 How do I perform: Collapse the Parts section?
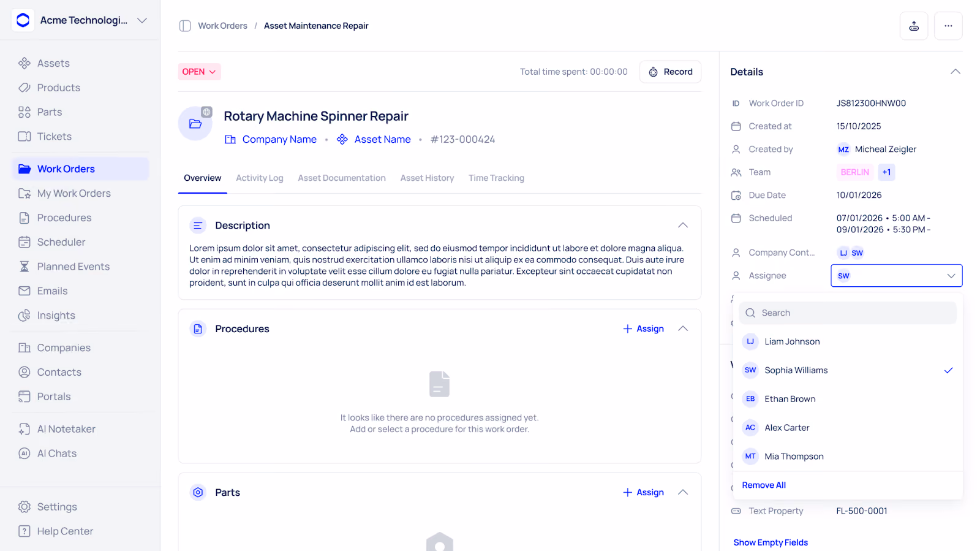683,492
